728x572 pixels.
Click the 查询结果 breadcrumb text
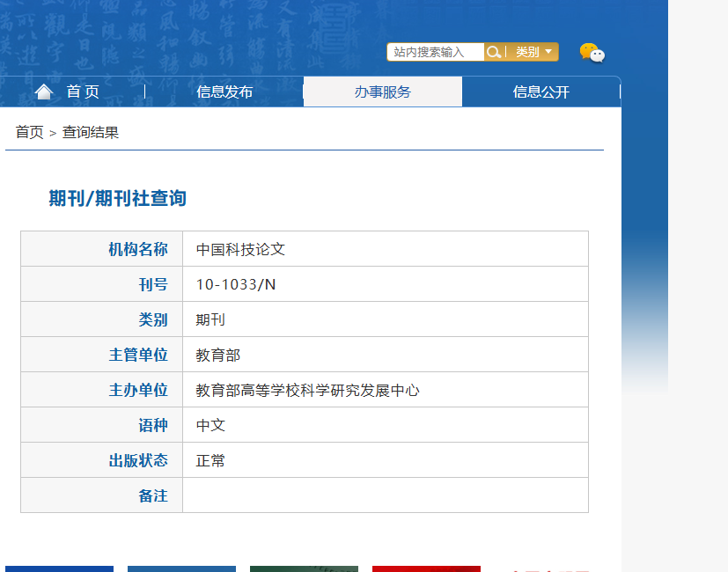click(91, 132)
